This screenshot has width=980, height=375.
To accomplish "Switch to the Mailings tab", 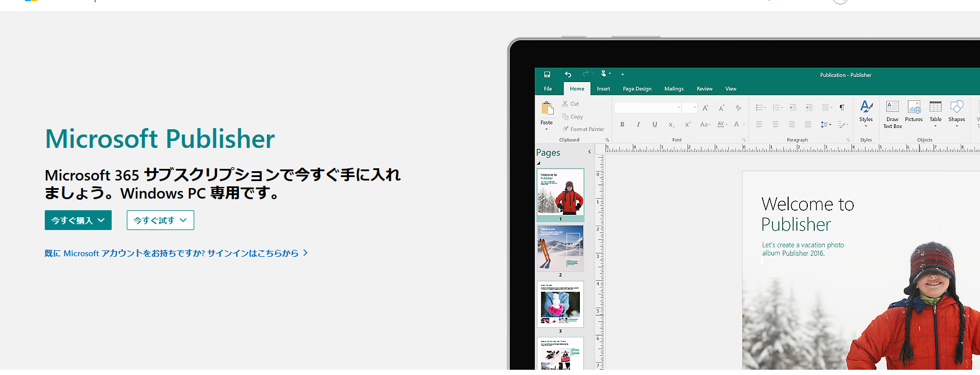I will [x=674, y=89].
